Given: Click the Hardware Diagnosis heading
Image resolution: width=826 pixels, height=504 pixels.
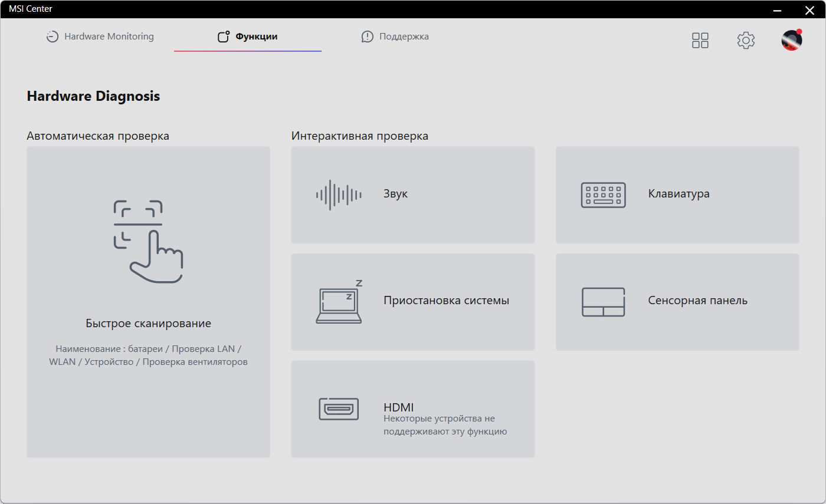Looking at the screenshot, I should tap(93, 96).
